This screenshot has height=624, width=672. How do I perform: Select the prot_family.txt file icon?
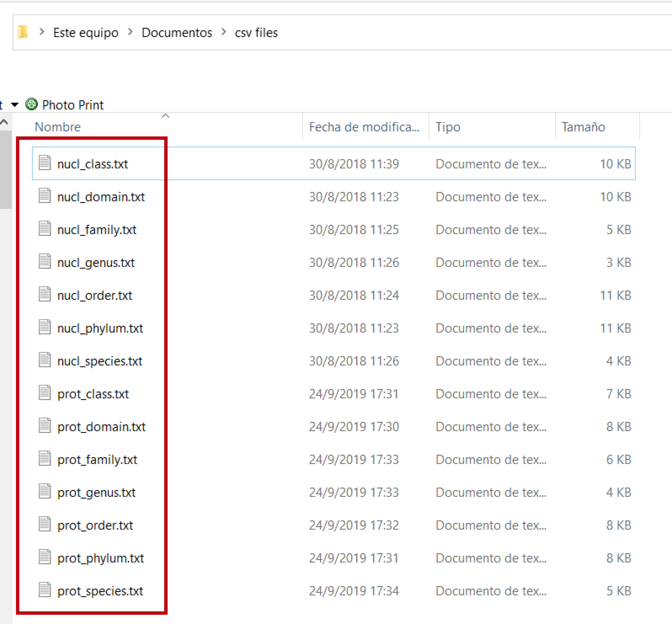point(45,458)
